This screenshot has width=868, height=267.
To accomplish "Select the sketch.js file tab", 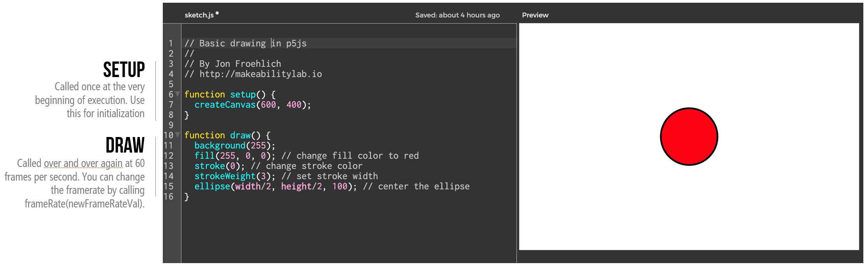I will click(199, 15).
